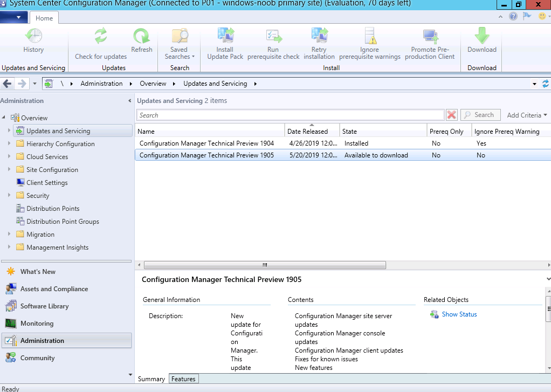Viewport: 551px width, 392px height.
Task: Click Retry installation icon
Action: 319,36
